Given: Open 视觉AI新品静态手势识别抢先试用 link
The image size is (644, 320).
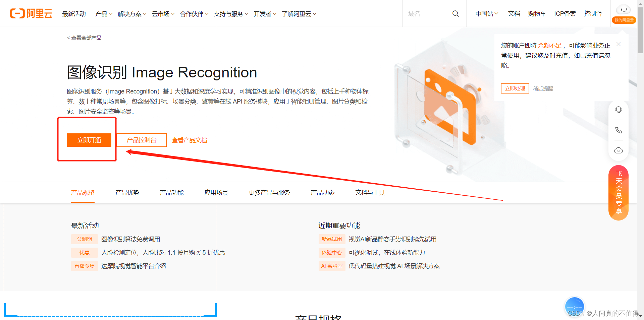Looking at the screenshot, I should [392, 239].
